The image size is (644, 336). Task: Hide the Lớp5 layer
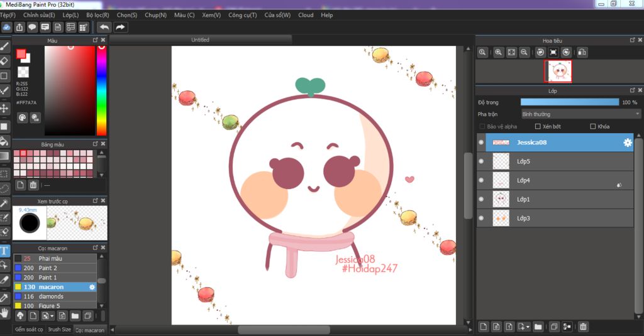[481, 161]
